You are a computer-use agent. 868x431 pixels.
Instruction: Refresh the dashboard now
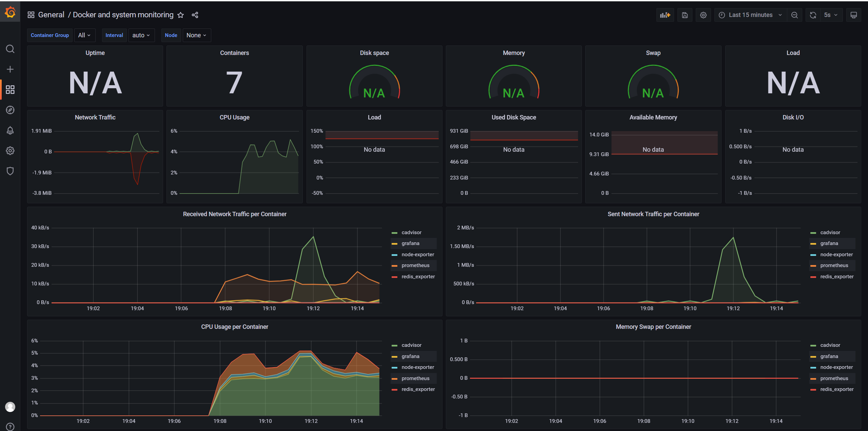(x=813, y=15)
